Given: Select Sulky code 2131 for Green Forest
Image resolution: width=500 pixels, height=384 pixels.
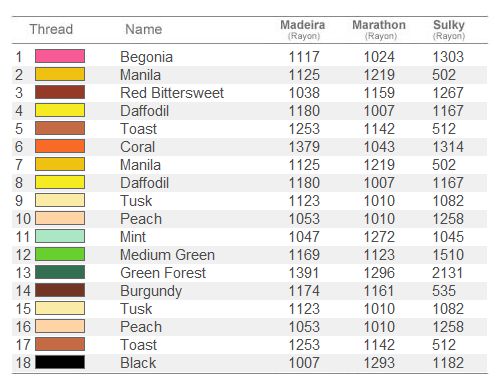Looking at the screenshot, I should [x=448, y=273].
